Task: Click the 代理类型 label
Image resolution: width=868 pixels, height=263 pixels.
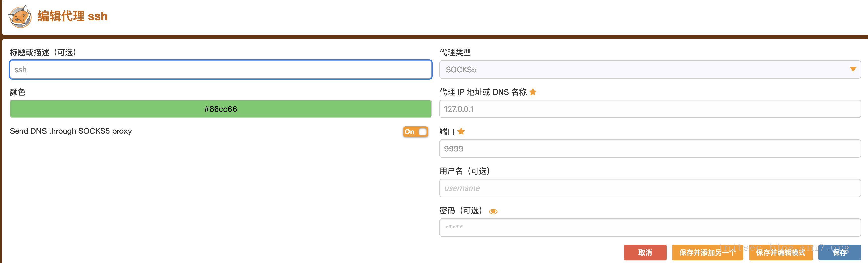Action: tap(455, 52)
